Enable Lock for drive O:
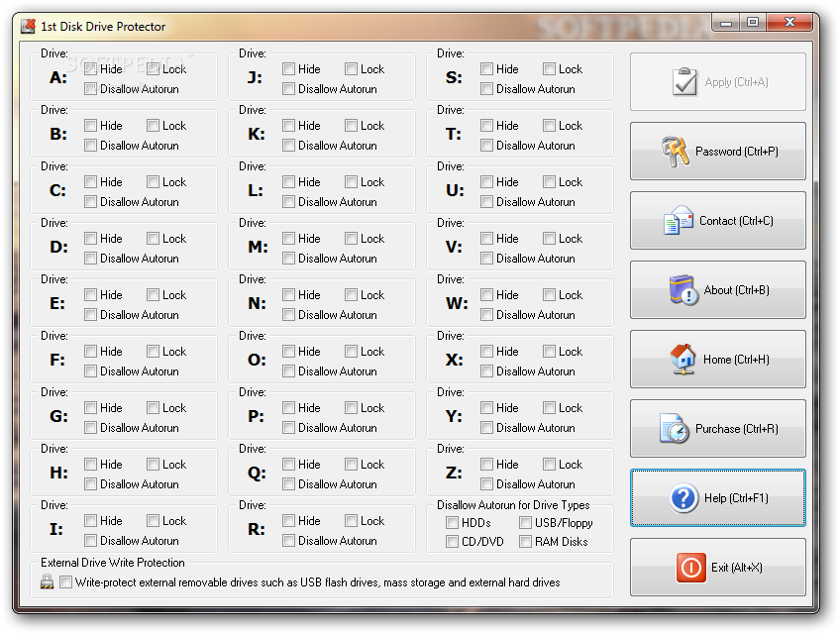Image resolution: width=840 pixels, height=634 pixels. (x=351, y=352)
